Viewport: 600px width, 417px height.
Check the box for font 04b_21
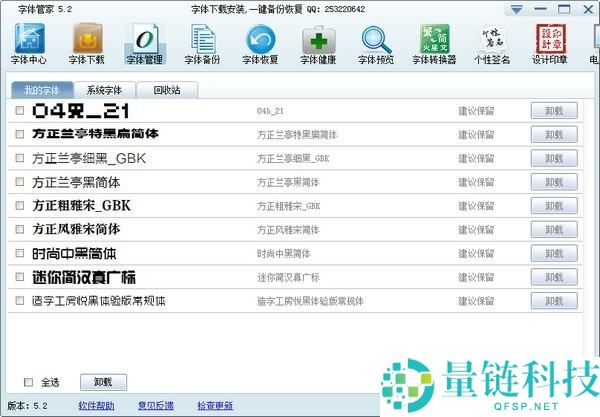coord(20,111)
